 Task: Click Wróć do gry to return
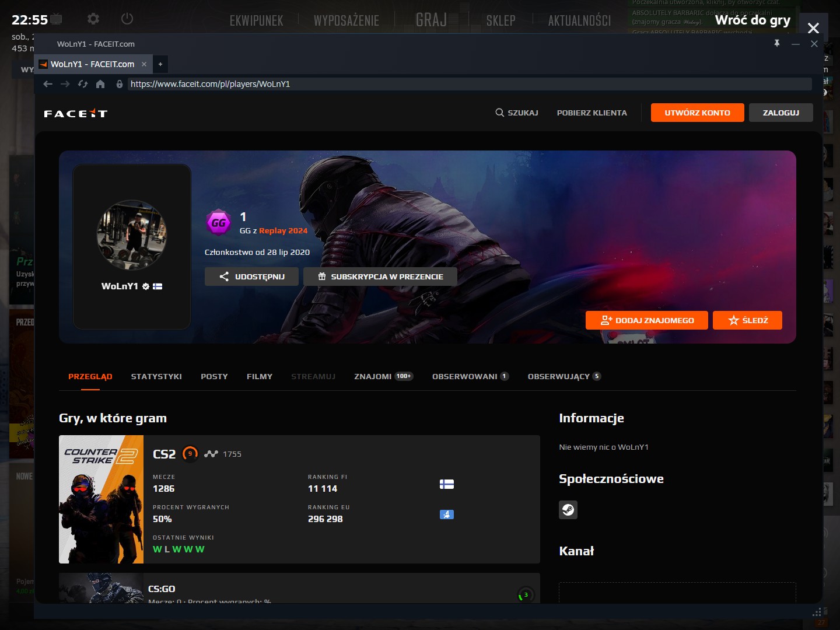(x=752, y=20)
